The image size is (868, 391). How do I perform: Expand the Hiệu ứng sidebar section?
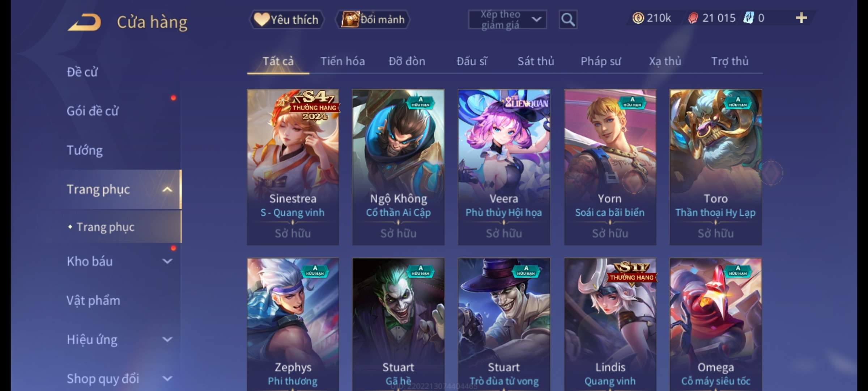click(x=167, y=340)
